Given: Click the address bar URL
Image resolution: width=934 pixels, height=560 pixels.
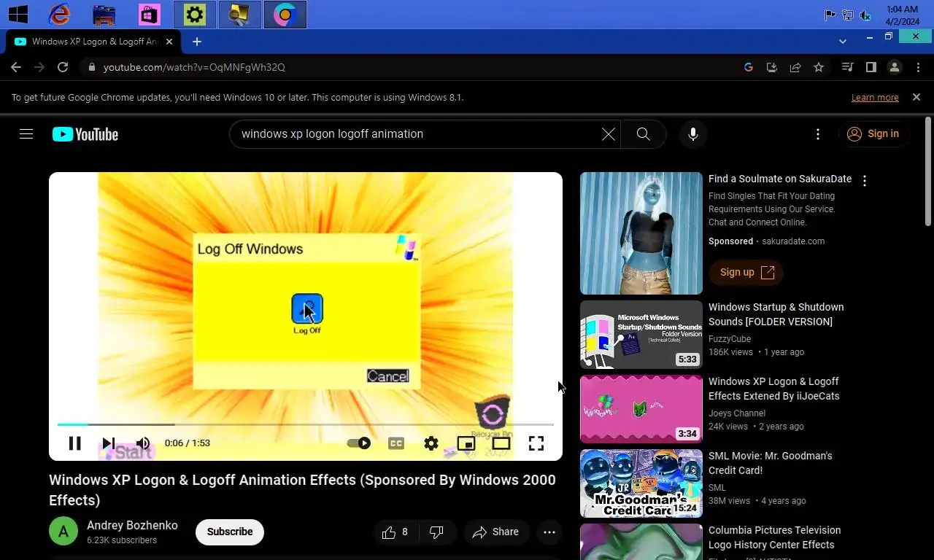Looking at the screenshot, I should click(x=194, y=67).
